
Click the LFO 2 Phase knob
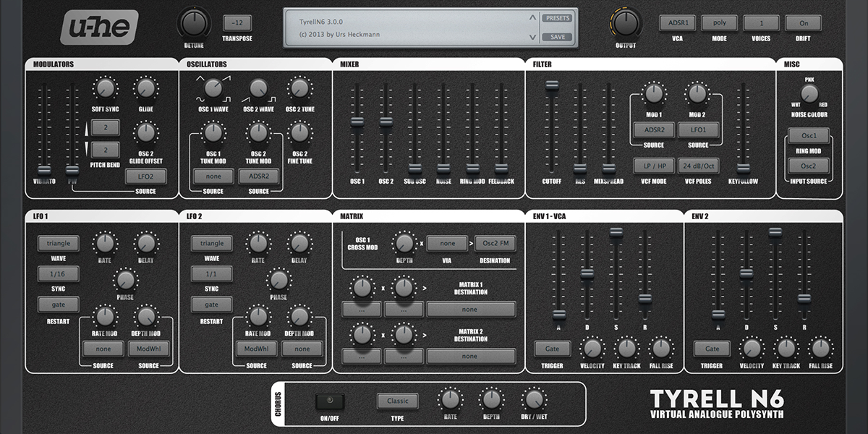(278, 280)
